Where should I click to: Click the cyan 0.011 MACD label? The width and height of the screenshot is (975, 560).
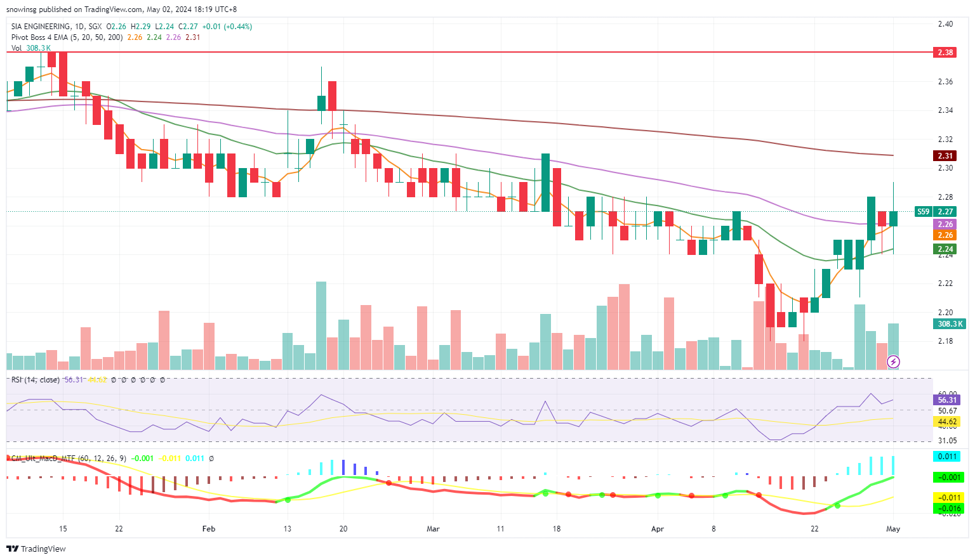(x=947, y=457)
